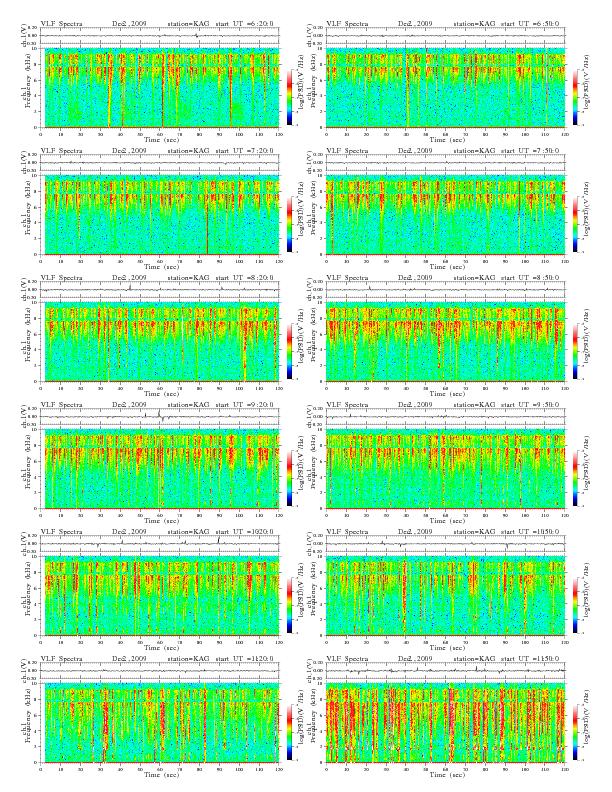Click the title text 'start UT =7:20:0'

click(244, 151)
